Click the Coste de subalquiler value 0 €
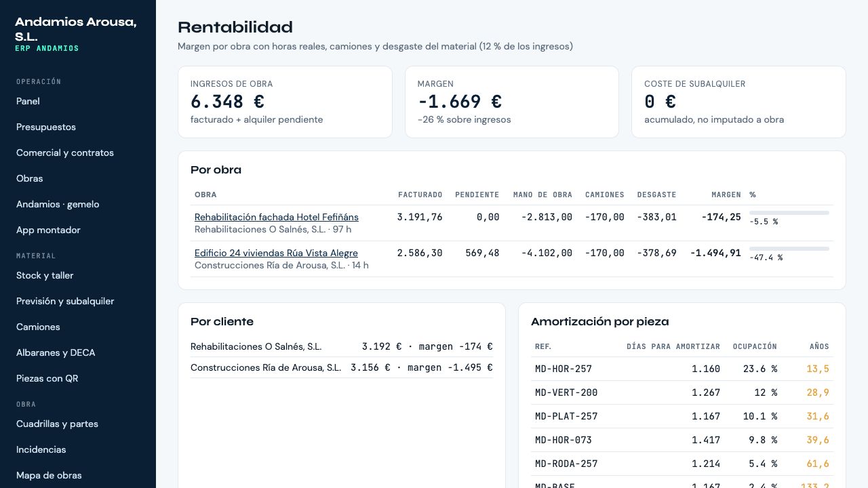 click(660, 102)
